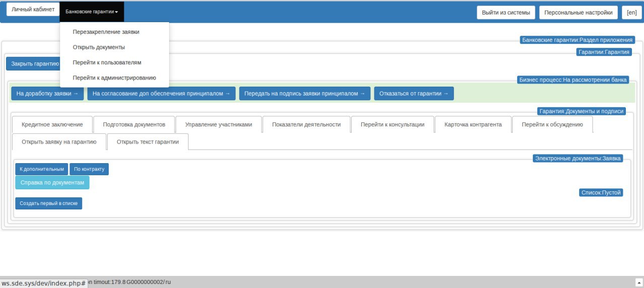Select Открыть документы menu entry

pos(99,47)
